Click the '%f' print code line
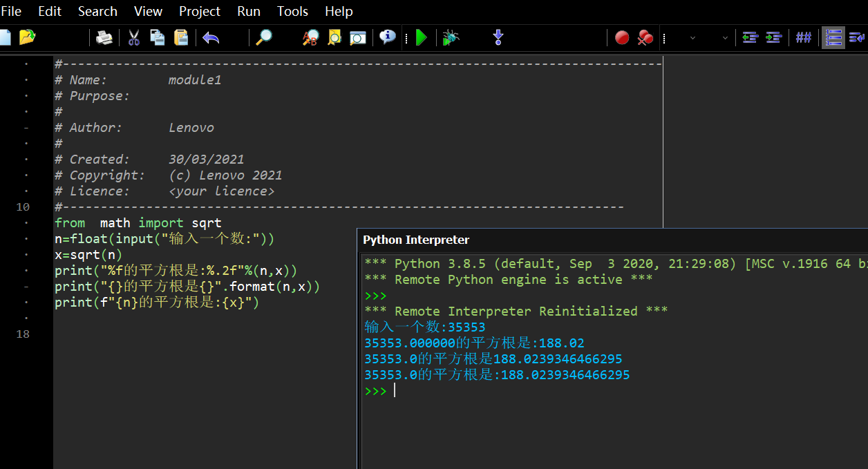Viewport: 868px width, 469px height. pyautogui.click(x=176, y=270)
